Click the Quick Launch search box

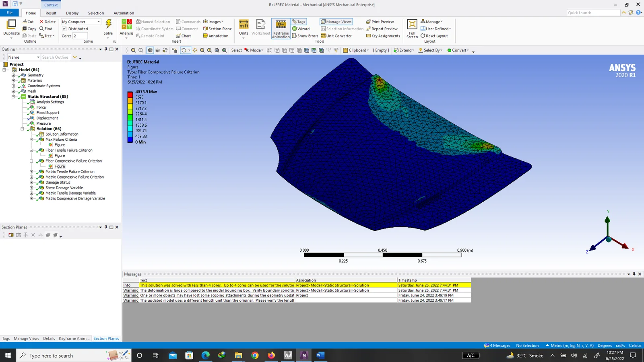(593, 13)
